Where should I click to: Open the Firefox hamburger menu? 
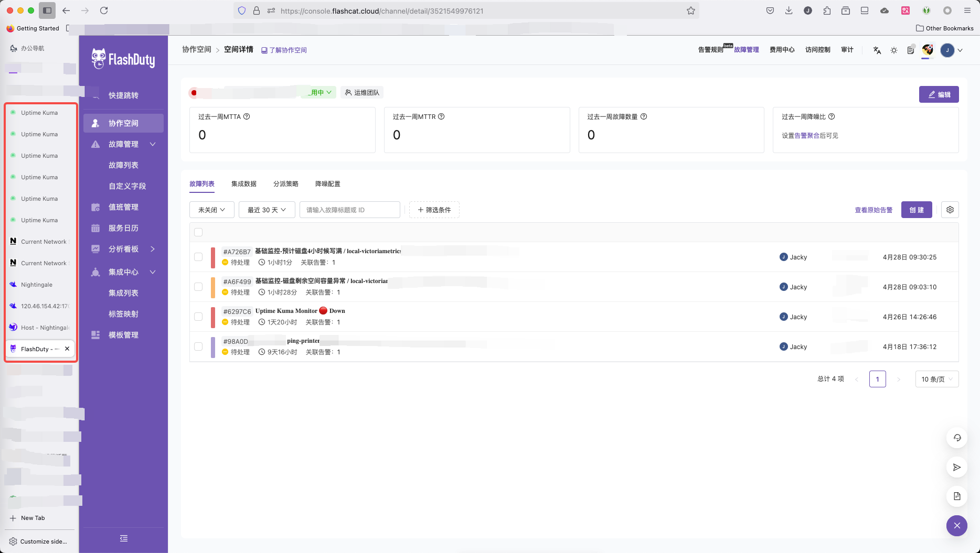967,10
